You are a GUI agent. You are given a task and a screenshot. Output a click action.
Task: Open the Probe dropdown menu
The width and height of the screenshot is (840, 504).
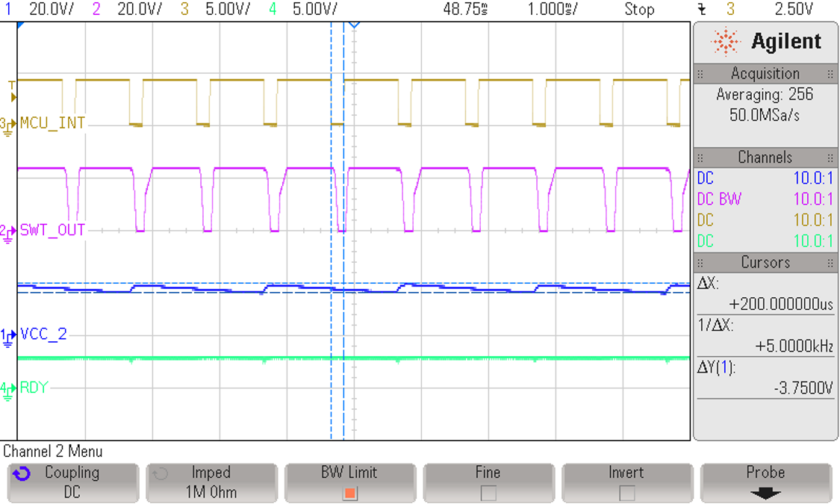click(x=765, y=491)
